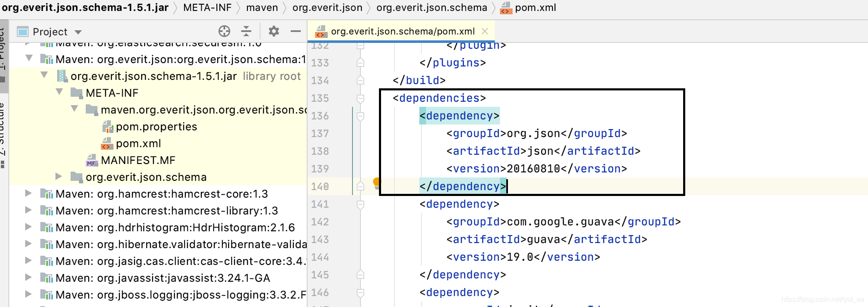Click the groupId value com.google.guava
This screenshot has width=868, height=307.
560,222
